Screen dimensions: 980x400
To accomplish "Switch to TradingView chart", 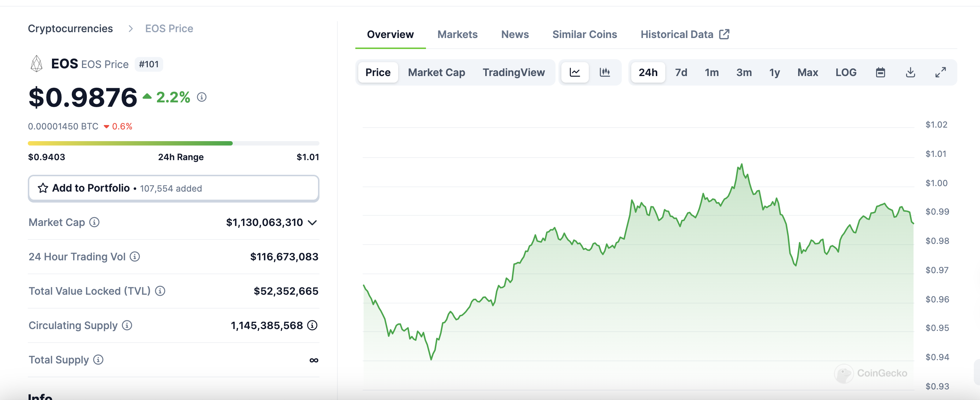I will coord(513,72).
